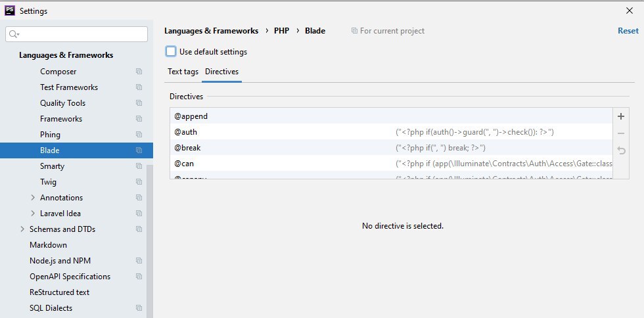Click the project-level icon next to Frameworks
Viewport: 644px width, 318px height.
(139, 119)
